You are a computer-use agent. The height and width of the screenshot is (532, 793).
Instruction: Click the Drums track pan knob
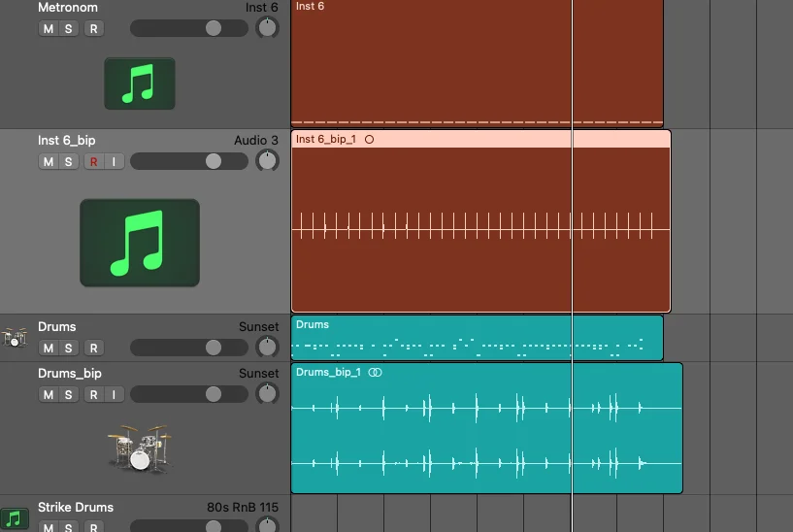point(267,347)
